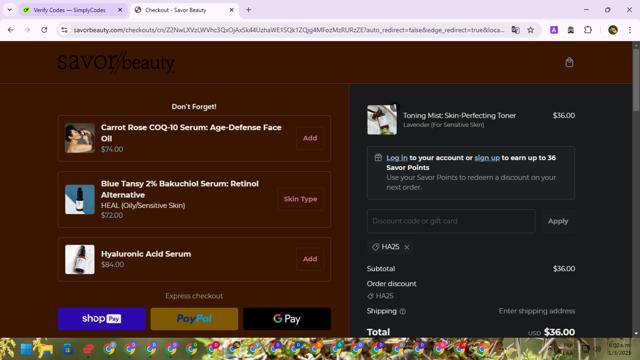Open the Windows Start button
Image resolution: width=640 pixels, height=360 pixels.
tap(26, 349)
